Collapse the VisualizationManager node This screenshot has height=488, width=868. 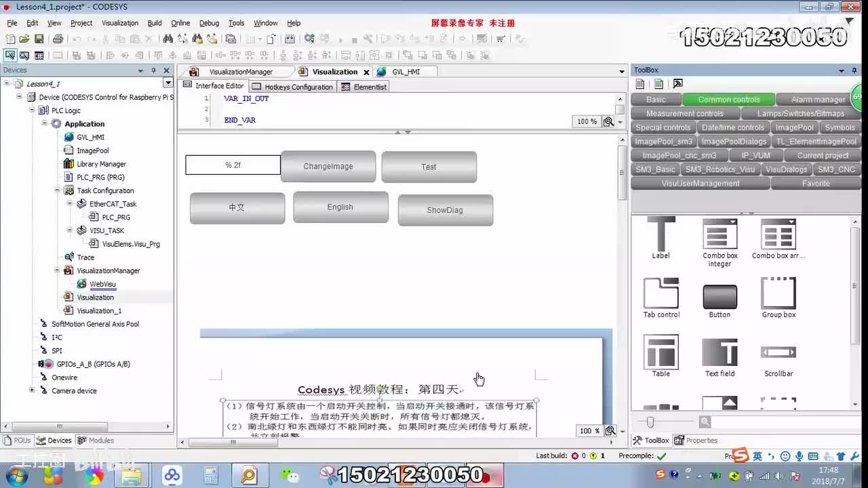[58, 270]
